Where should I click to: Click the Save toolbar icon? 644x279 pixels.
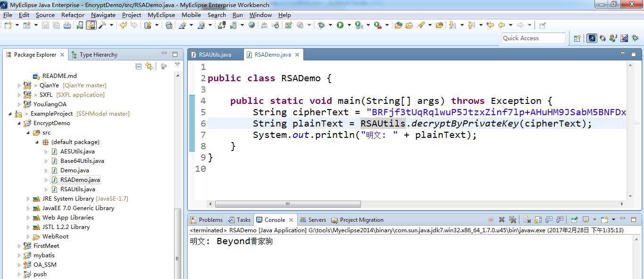click(x=45, y=25)
